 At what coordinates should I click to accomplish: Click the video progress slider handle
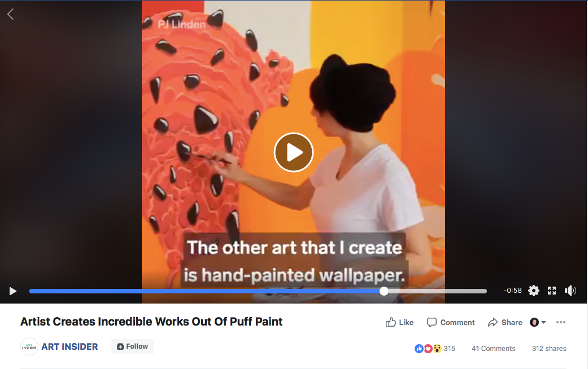[x=384, y=291]
